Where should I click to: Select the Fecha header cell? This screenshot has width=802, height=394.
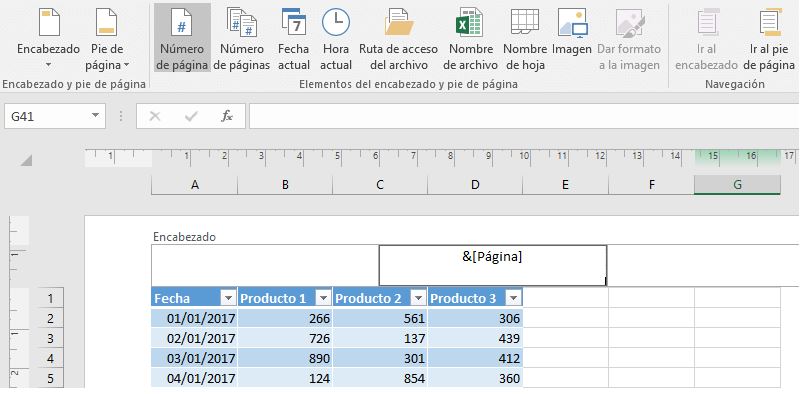pyautogui.click(x=194, y=298)
